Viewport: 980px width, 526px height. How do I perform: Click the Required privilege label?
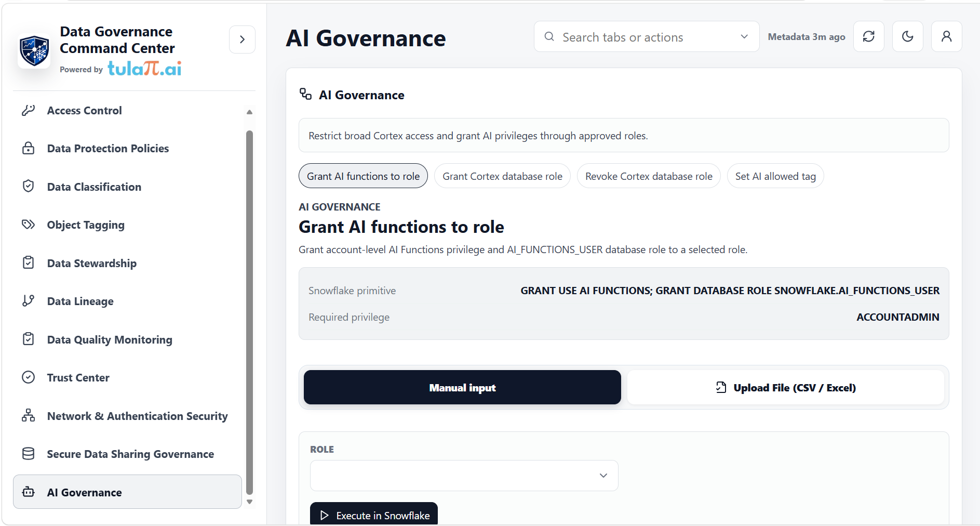click(x=349, y=317)
